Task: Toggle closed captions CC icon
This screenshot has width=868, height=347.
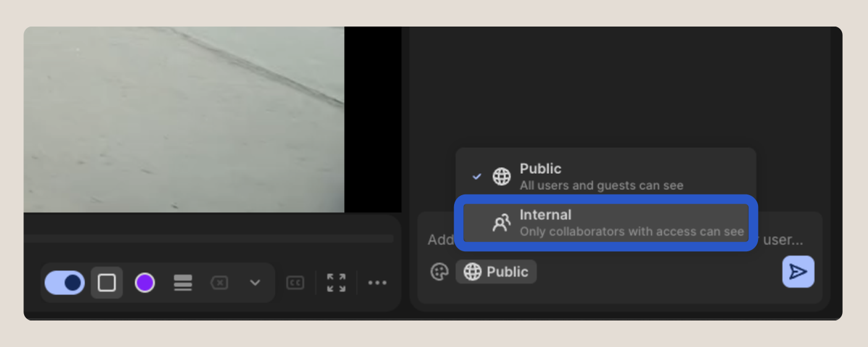Action: [295, 283]
